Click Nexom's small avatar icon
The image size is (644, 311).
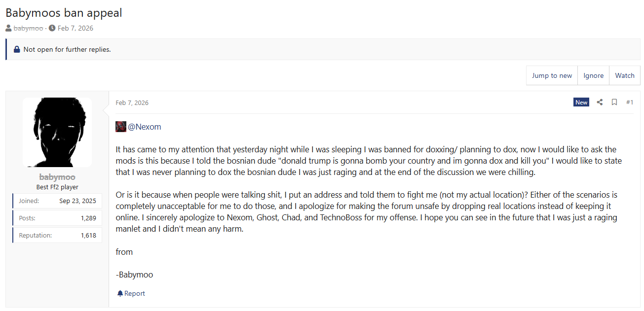[121, 127]
